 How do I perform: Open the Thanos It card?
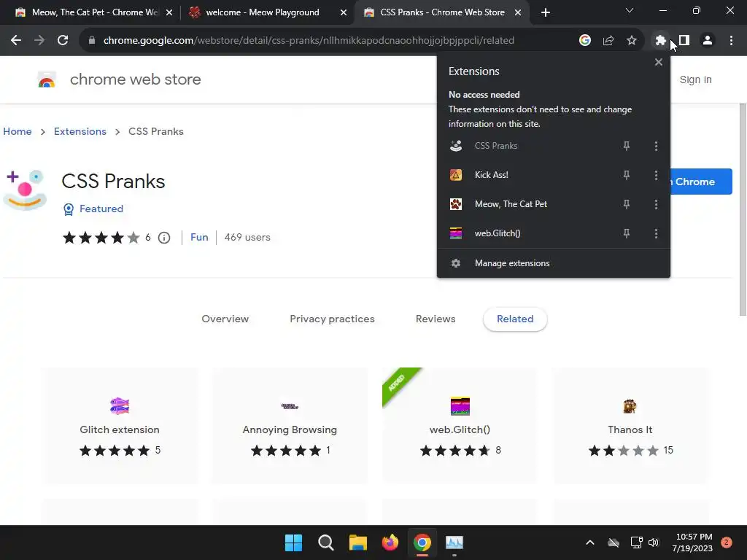pos(630,425)
